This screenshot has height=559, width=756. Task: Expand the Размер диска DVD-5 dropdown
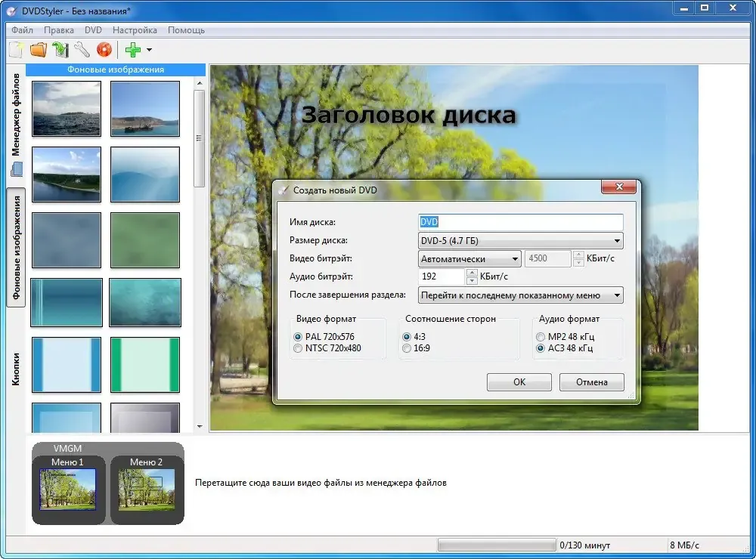coord(521,240)
